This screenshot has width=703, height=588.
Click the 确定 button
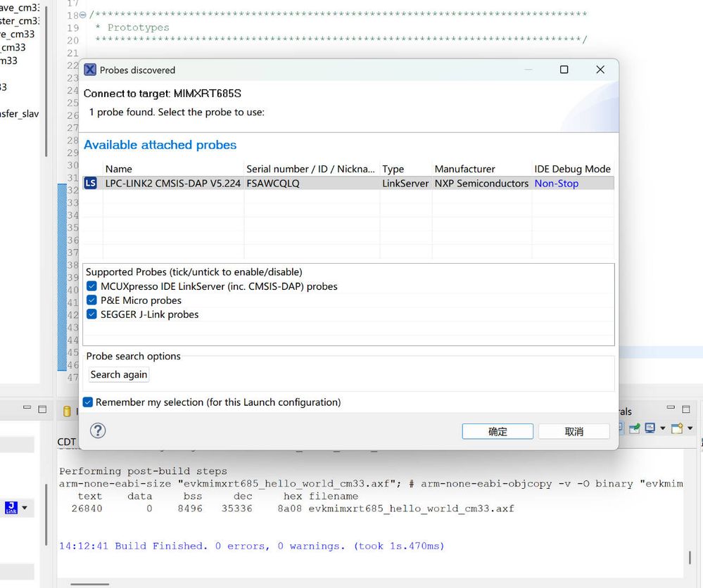(x=497, y=430)
